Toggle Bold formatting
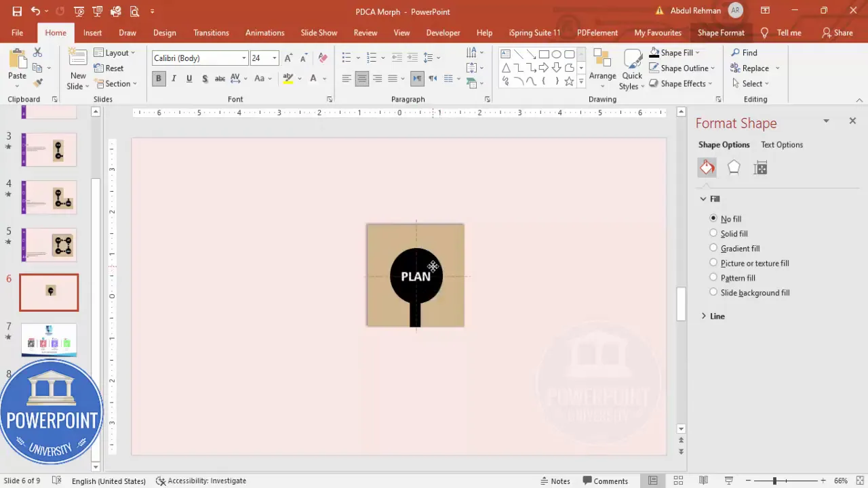 (x=159, y=79)
